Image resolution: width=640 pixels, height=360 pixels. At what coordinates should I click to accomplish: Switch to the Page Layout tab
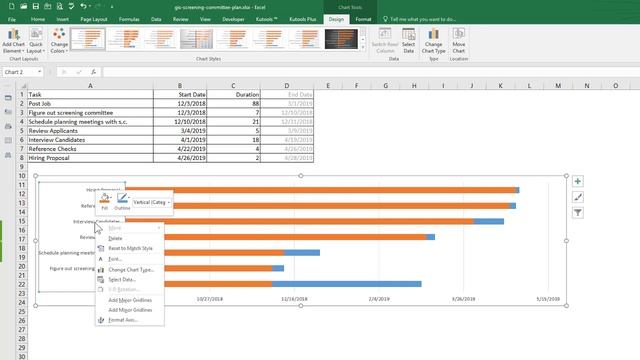pos(93,19)
